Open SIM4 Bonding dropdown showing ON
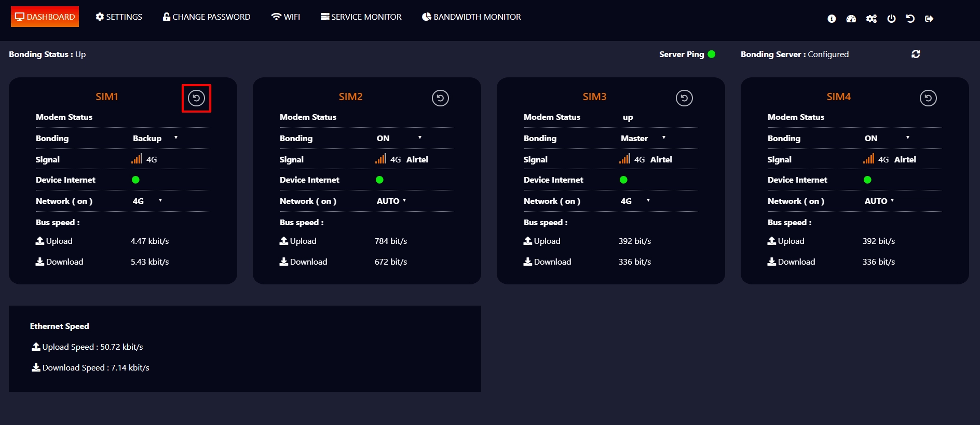The height and width of the screenshot is (425, 980). 887,138
